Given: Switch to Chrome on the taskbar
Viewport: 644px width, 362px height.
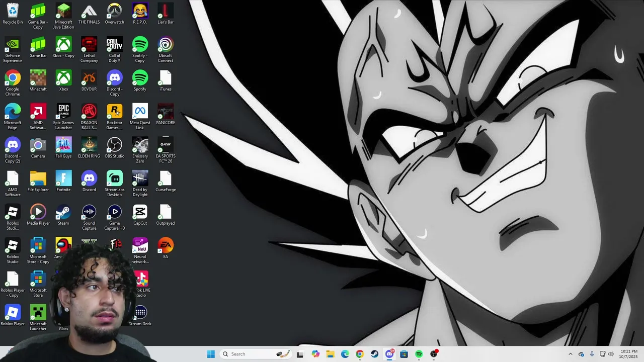Looking at the screenshot, I should (x=360, y=354).
